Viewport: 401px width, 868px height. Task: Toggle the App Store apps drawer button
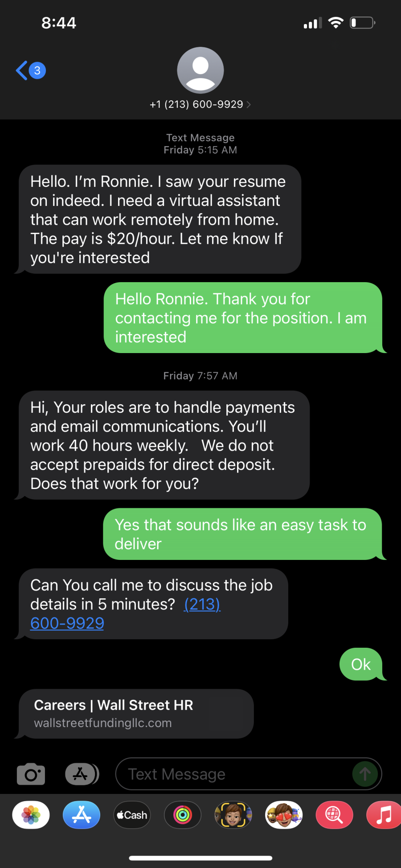82,774
